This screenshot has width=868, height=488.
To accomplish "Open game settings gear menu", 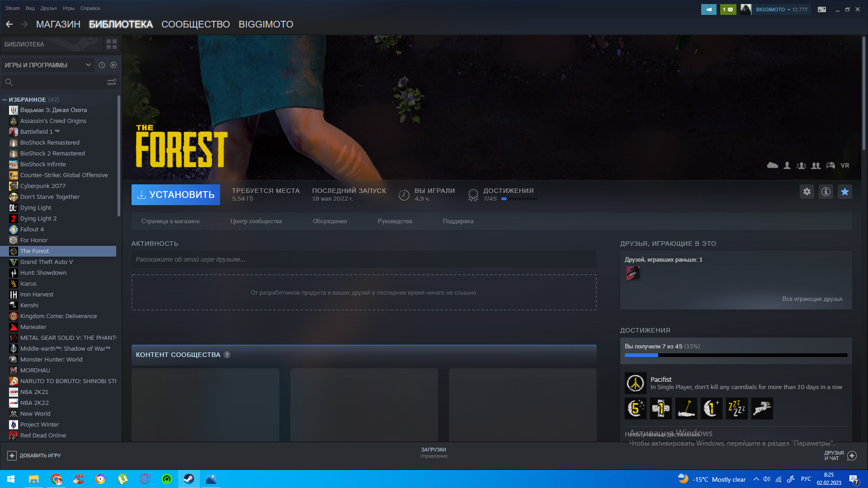I will point(807,192).
